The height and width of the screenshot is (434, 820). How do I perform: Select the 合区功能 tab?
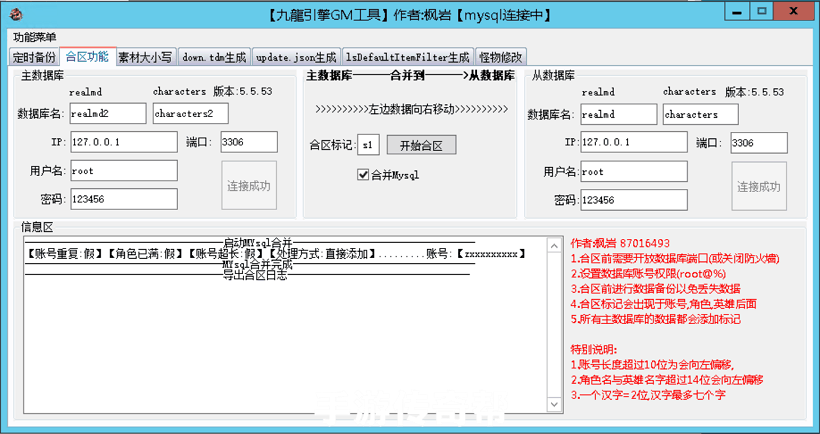click(x=88, y=56)
